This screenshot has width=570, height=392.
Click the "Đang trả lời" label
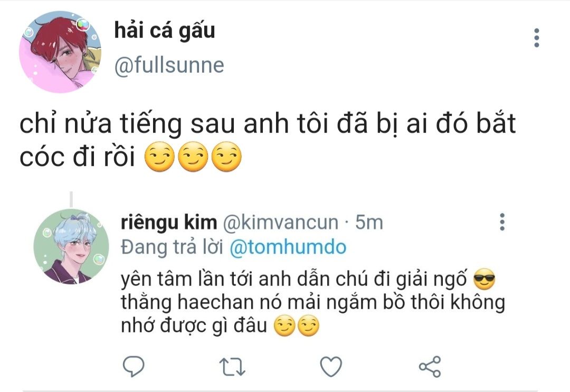click(x=173, y=247)
